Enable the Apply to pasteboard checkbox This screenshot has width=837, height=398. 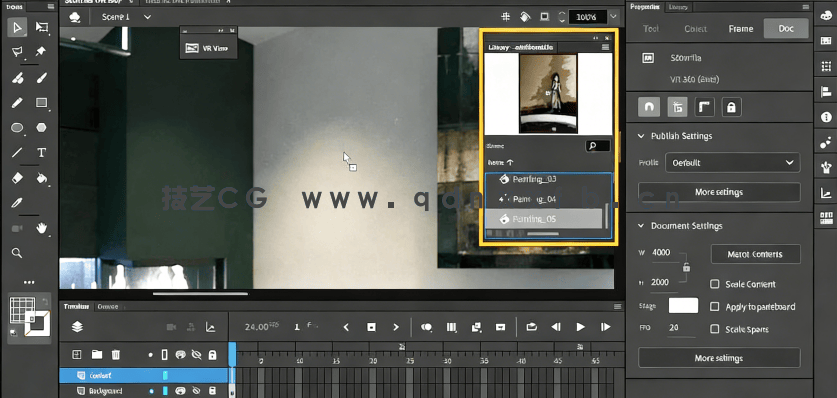[x=714, y=307]
